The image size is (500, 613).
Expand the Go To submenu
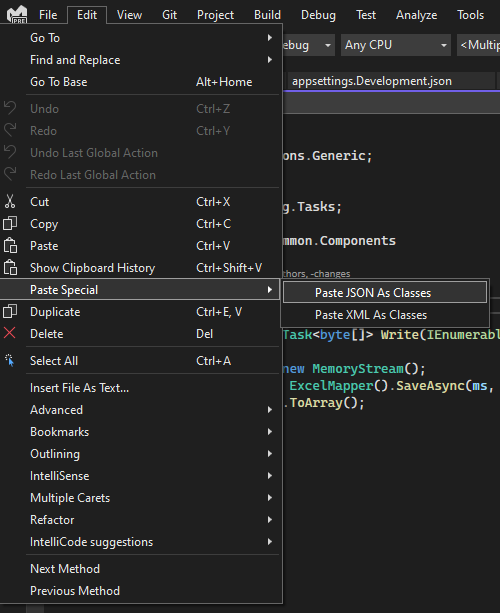click(x=141, y=38)
